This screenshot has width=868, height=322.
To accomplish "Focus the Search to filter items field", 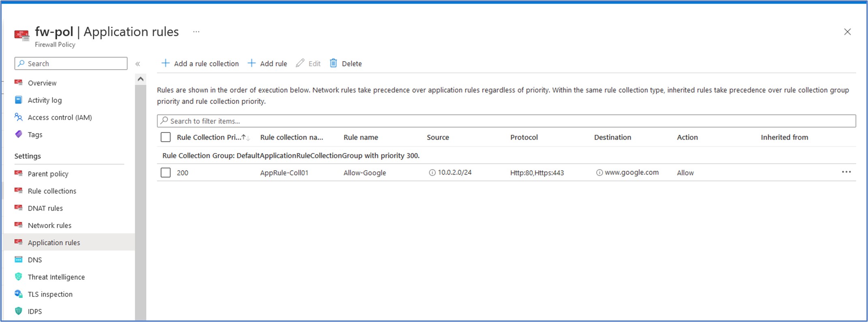I will pyautogui.click(x=506, y=121).
